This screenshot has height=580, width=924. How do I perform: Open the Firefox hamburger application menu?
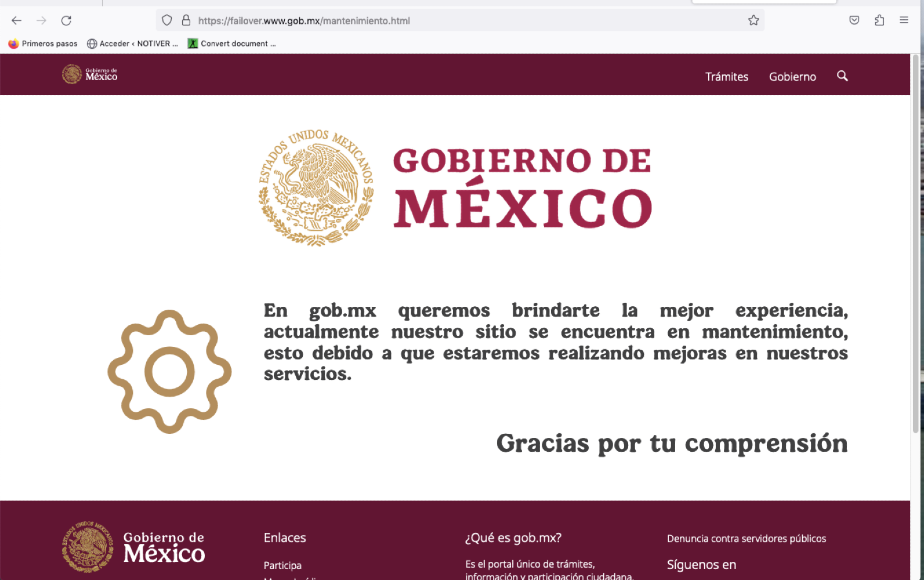904,21
